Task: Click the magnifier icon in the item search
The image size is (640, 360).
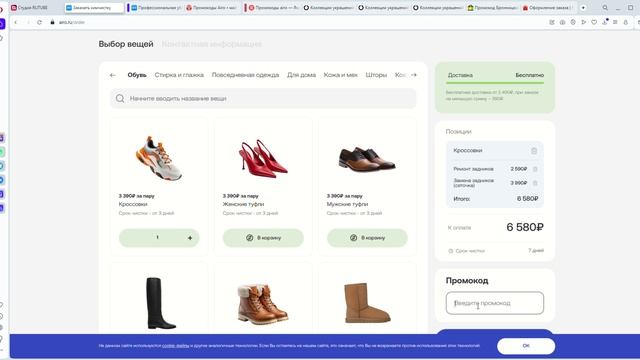Action: tap(120, 98)
